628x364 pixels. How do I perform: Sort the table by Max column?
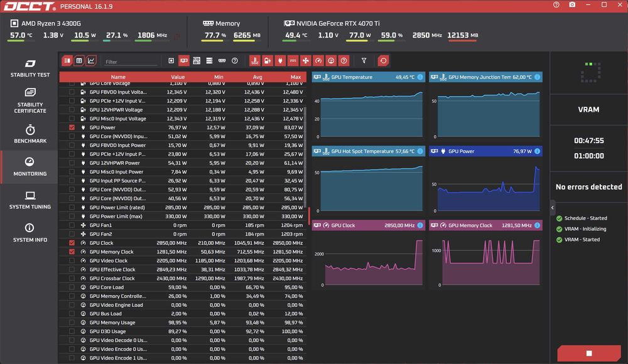tap(296, 77)
